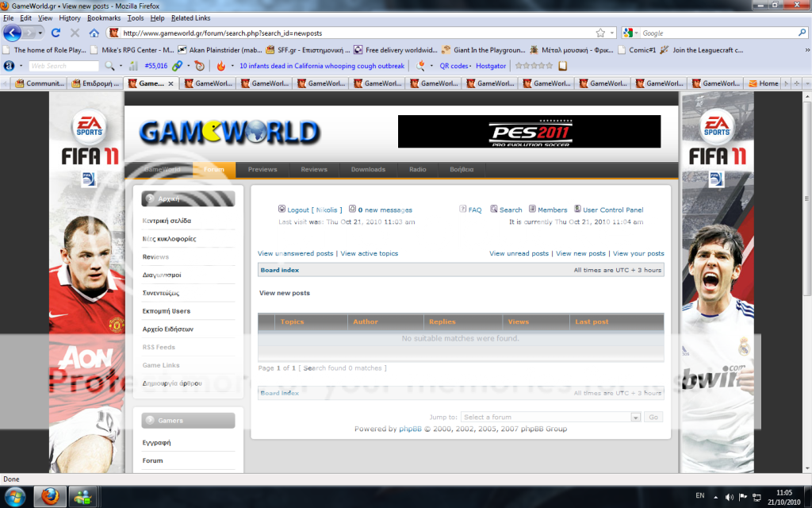The height and width of the screenshot is (508, 812).
Task: Click the Alexa notepad icon after stars
Action: coord(562,66)
